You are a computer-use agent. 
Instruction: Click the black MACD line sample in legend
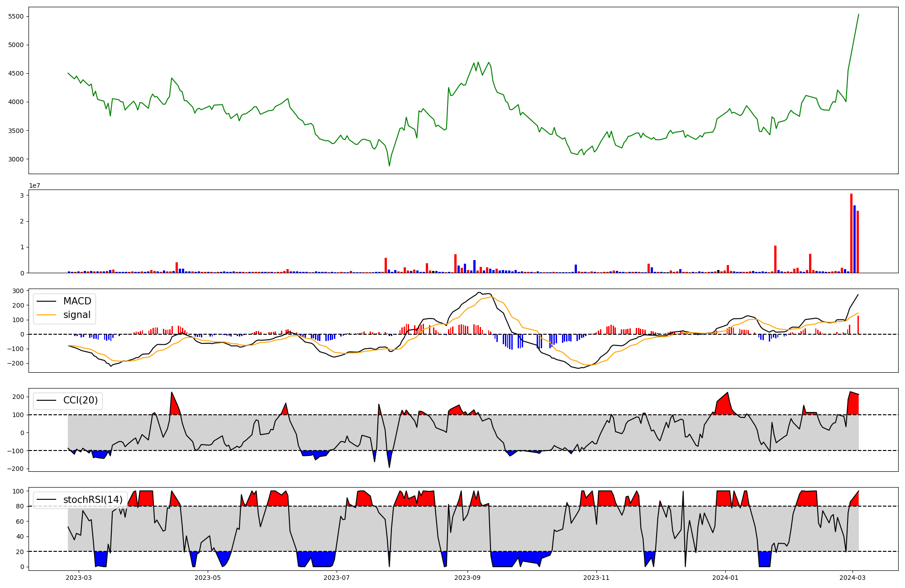(46, 301)
